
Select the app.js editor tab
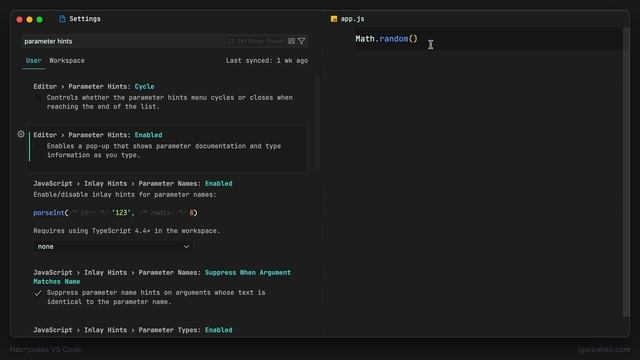click(348, 19)
